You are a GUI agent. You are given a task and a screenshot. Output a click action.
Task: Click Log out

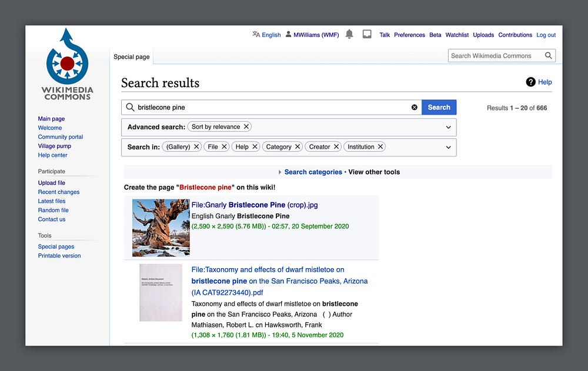(x=546, y=35)
